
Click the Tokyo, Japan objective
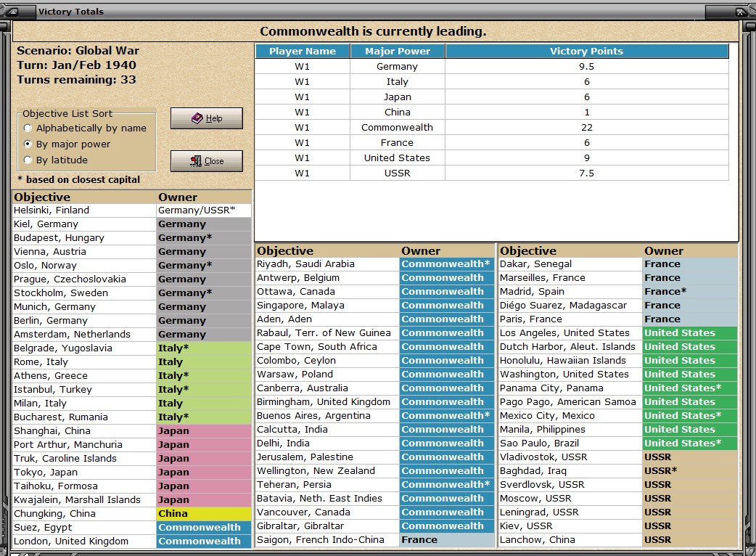tap(84, 473)
